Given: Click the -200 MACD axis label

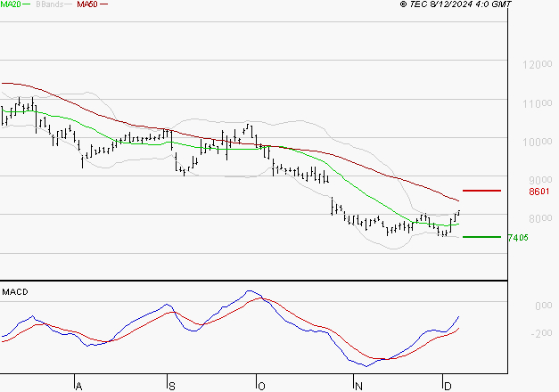Looking at the screenshot, I should 540,334.
